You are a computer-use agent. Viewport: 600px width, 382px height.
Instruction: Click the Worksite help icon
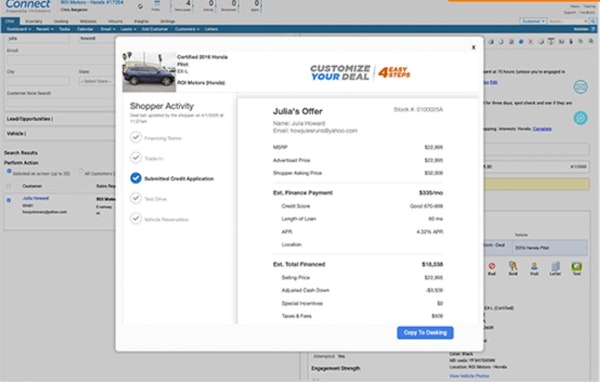(x=593, y=29)
